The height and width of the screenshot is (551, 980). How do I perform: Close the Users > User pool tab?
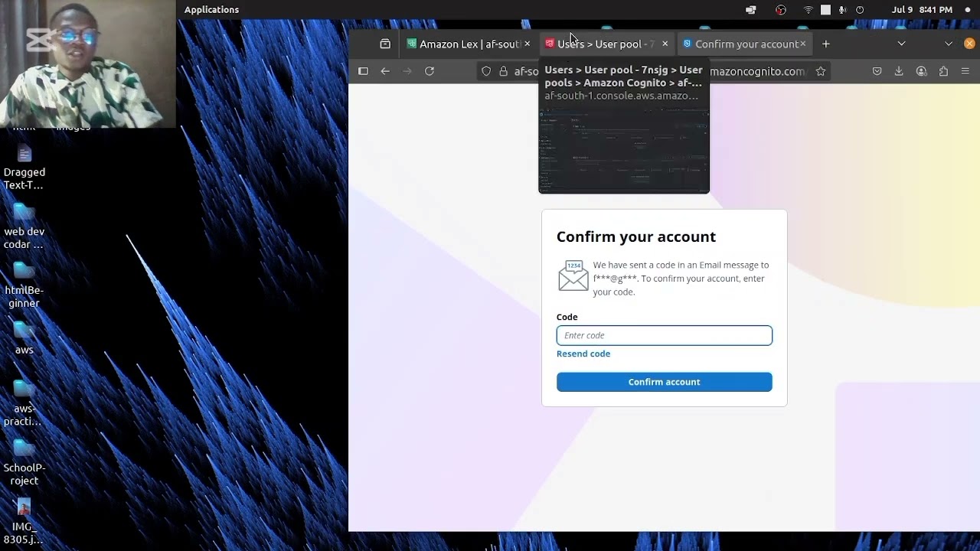click(665, 44)
